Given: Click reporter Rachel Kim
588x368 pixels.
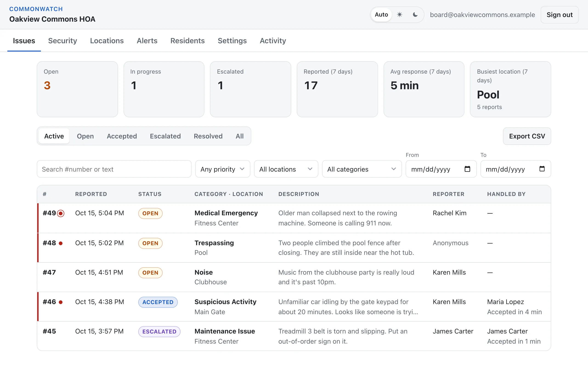Looking at the screenshot, I should (449, 213).
